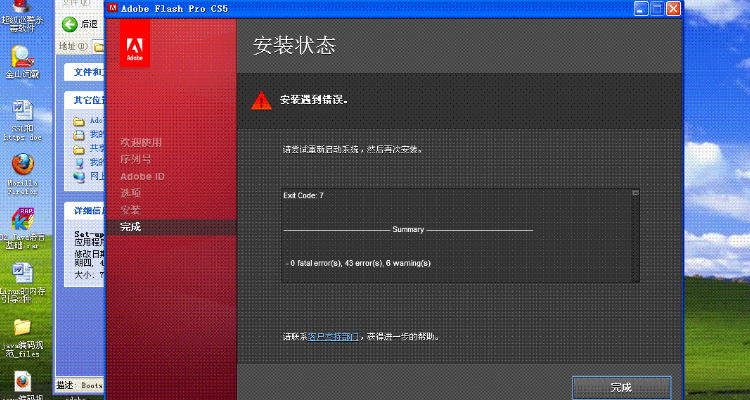Click the scroll-up arrow of the log box
Image resolution: width=750 pixels, height=400 pixels.
pos(636,192)
